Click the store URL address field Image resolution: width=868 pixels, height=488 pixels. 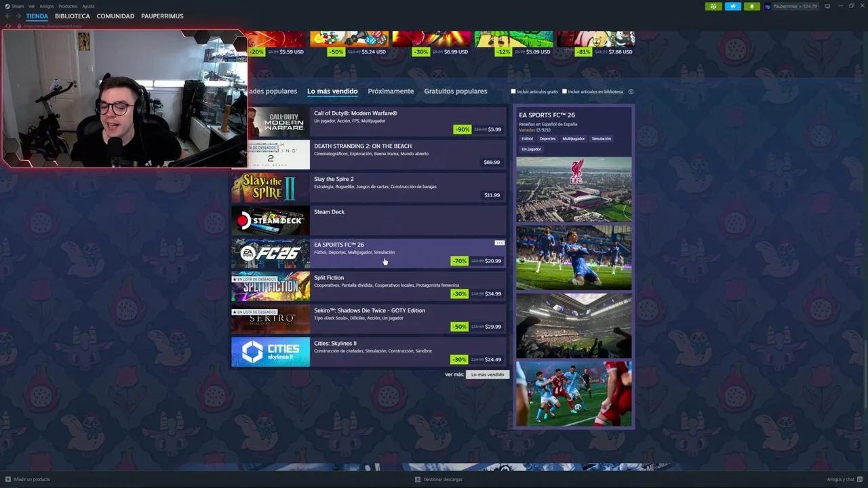click(x=53, y=26)
